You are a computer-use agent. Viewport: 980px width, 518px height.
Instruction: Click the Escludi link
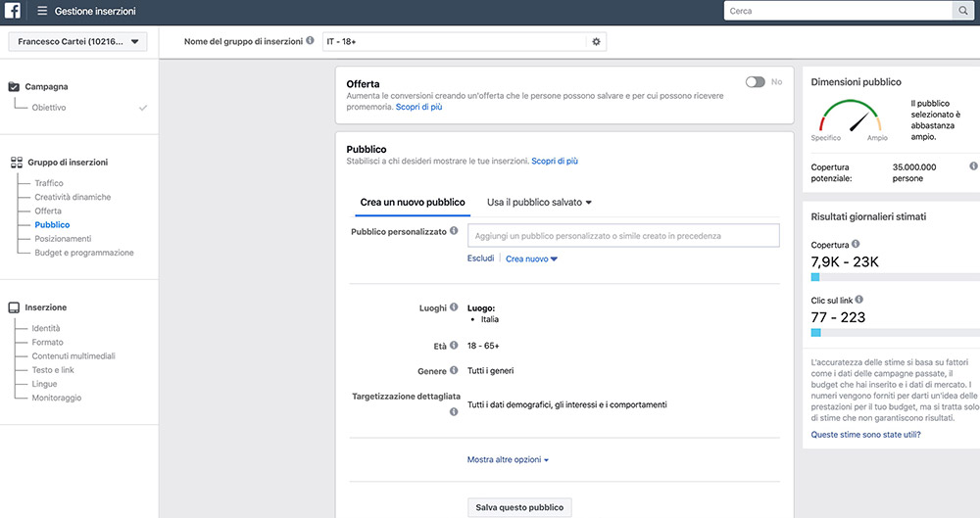480,259
